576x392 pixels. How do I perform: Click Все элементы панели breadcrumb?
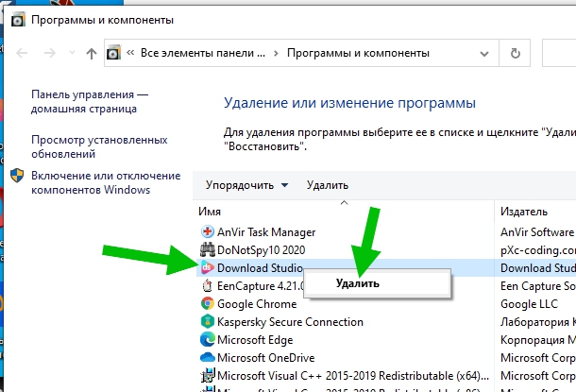(x=203, y=53)
